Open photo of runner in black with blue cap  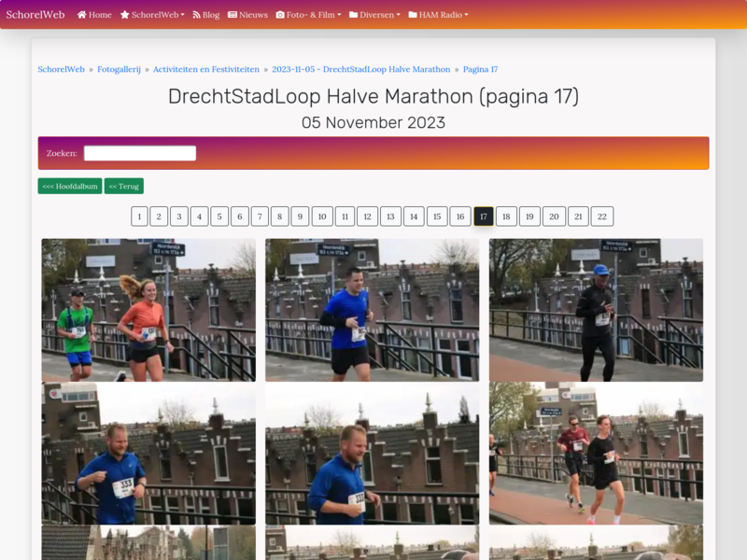(x=596, y=310)
